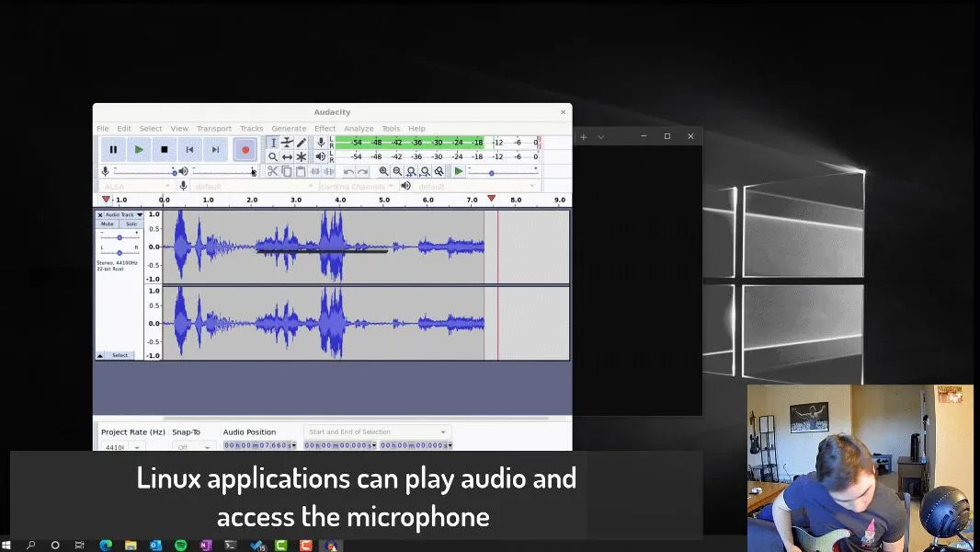Collapse the track with the up-arrow button
This screenshot has width=980, height=552.
tap(100, 355)
